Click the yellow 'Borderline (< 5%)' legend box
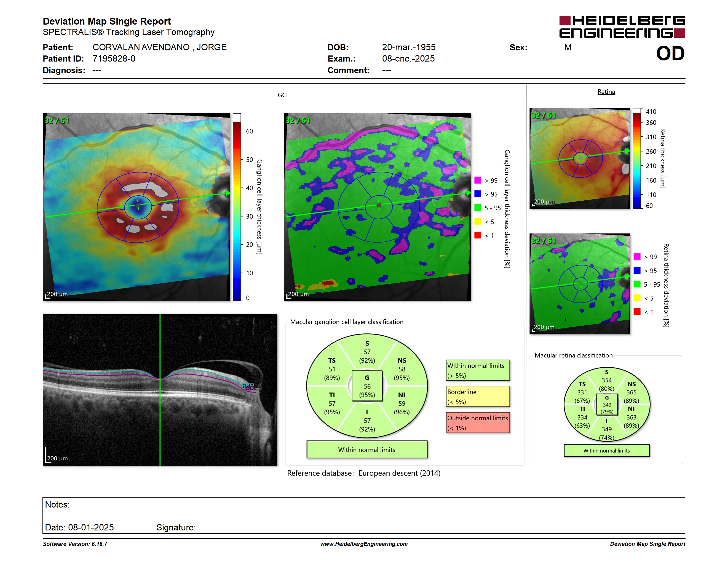 [x=478, y=396]
